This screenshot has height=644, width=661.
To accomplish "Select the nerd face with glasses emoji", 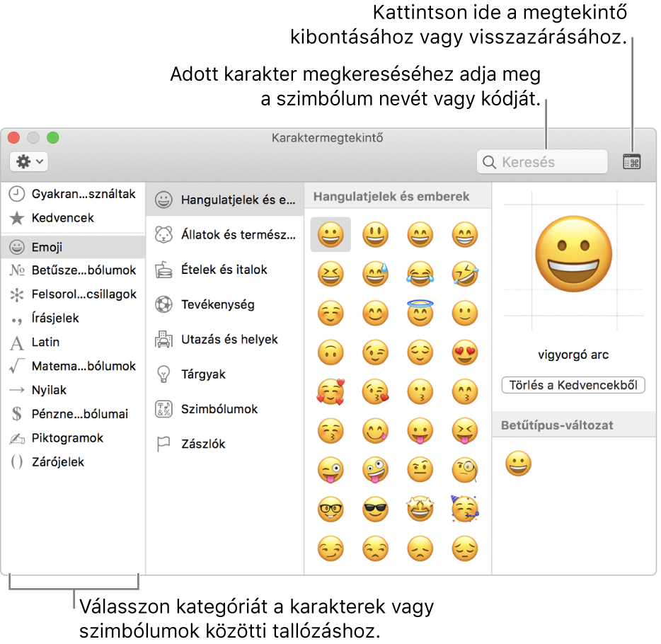I will pos(330,510).
